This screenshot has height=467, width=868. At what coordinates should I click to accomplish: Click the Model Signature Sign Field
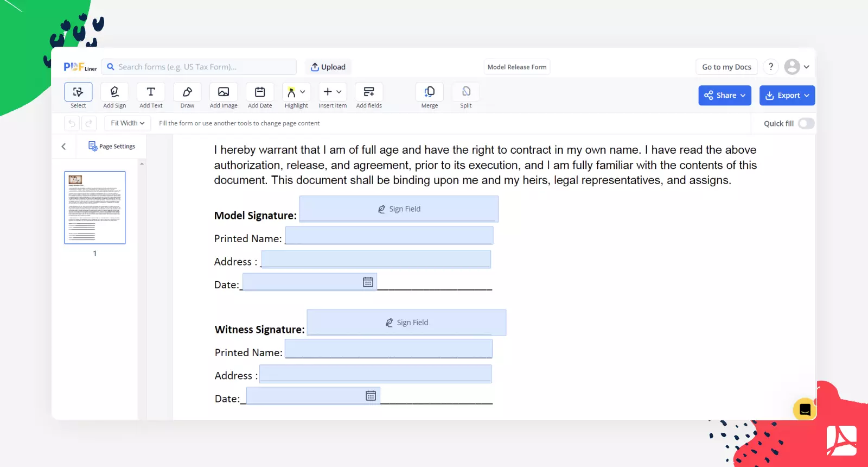(x=399, y=209)
